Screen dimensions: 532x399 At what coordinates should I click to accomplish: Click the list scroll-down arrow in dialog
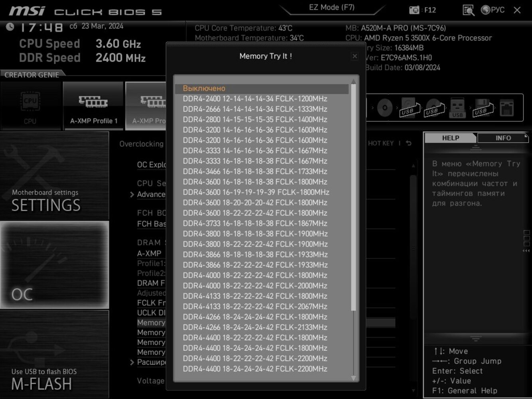click(x=353, y=378)
